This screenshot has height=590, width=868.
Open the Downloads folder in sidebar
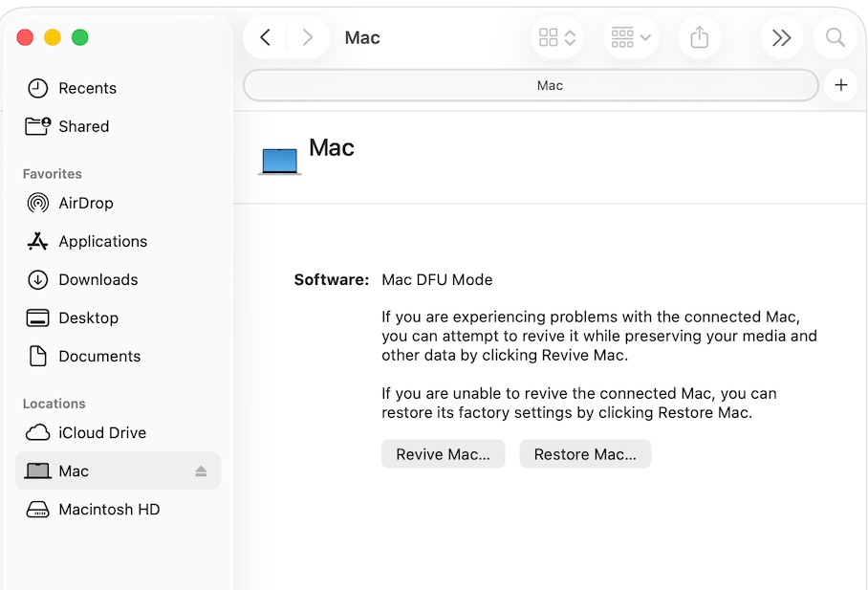pos(98,279)
